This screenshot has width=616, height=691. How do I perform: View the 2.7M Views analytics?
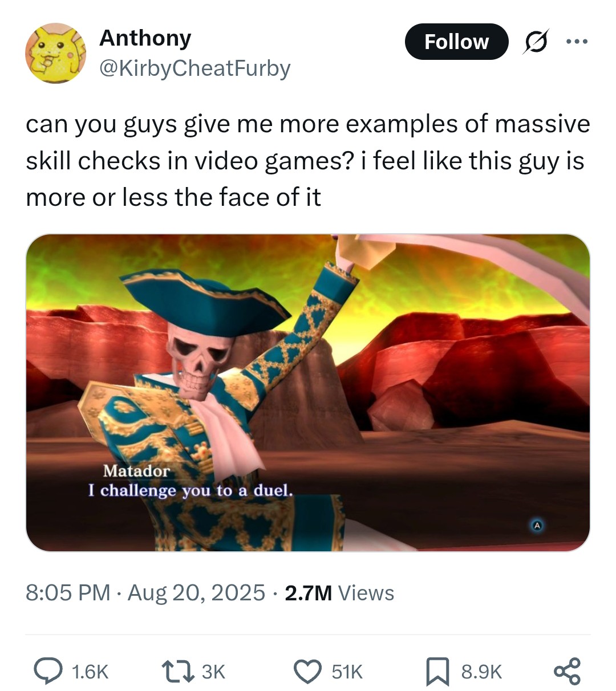click(x=339, y=592)
